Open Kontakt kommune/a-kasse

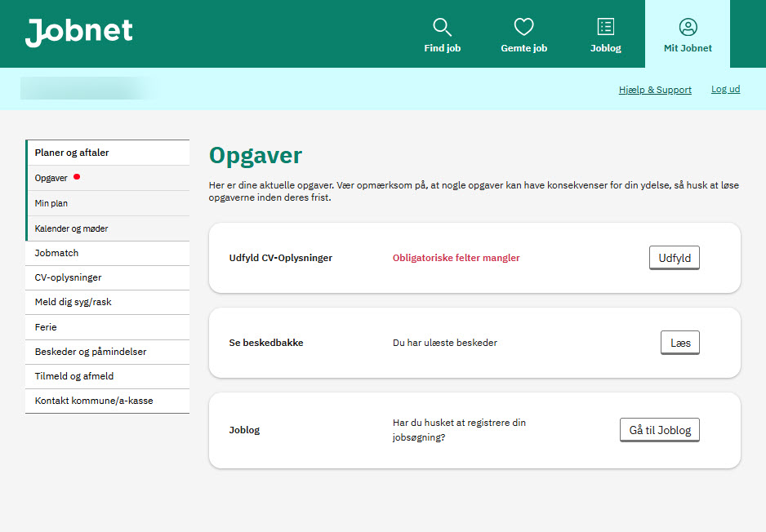click(x=108, y=401)
